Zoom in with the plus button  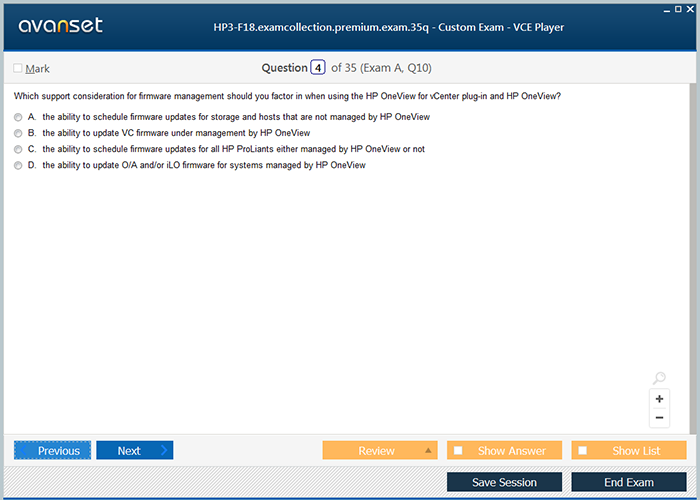click(659, 398)
